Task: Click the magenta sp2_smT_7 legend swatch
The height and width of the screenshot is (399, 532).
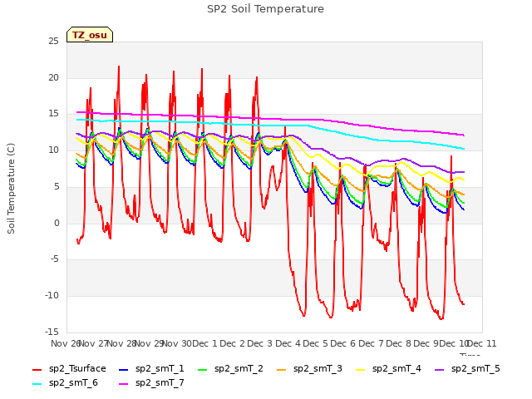Action: coord(124,384)
